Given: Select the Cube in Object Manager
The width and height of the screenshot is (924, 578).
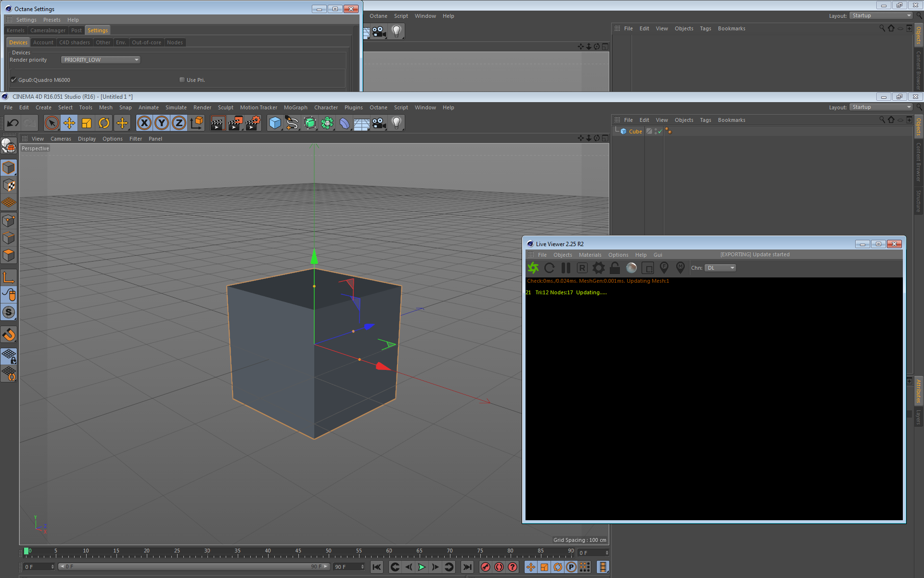Looking at the screenshot, I should 635,131.
